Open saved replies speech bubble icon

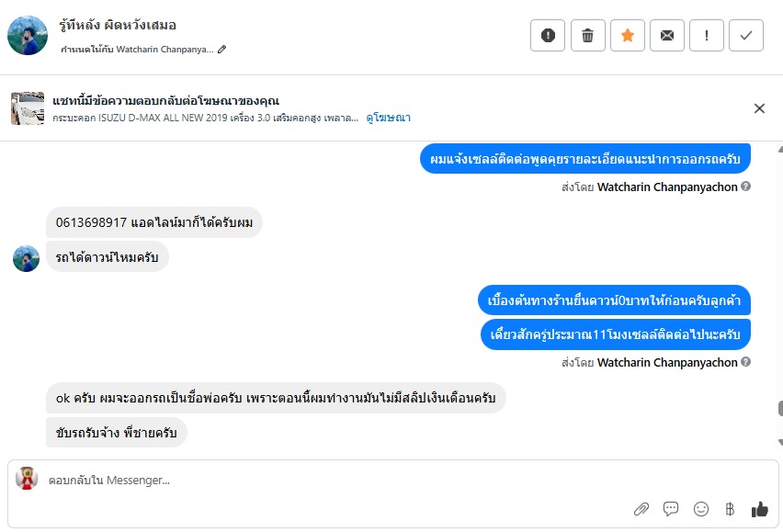pyautogui.click(x=671, y=509)
